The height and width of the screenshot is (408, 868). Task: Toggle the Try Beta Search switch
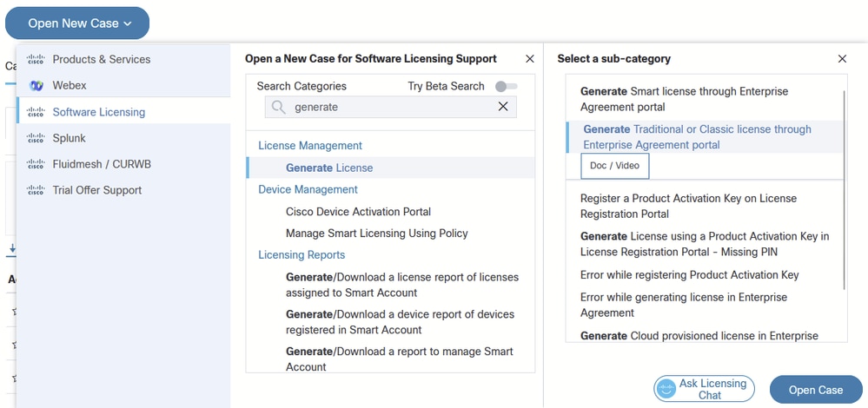(506, 86)
